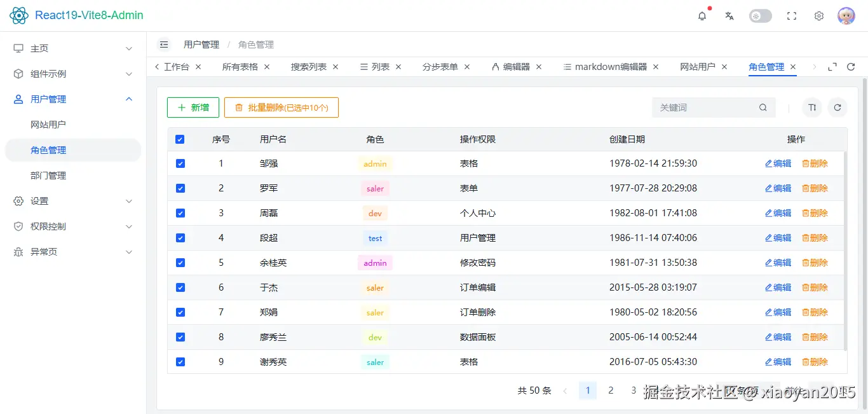Delete the 于杰 row
868x414 pixels.
(x=815, y=287)
